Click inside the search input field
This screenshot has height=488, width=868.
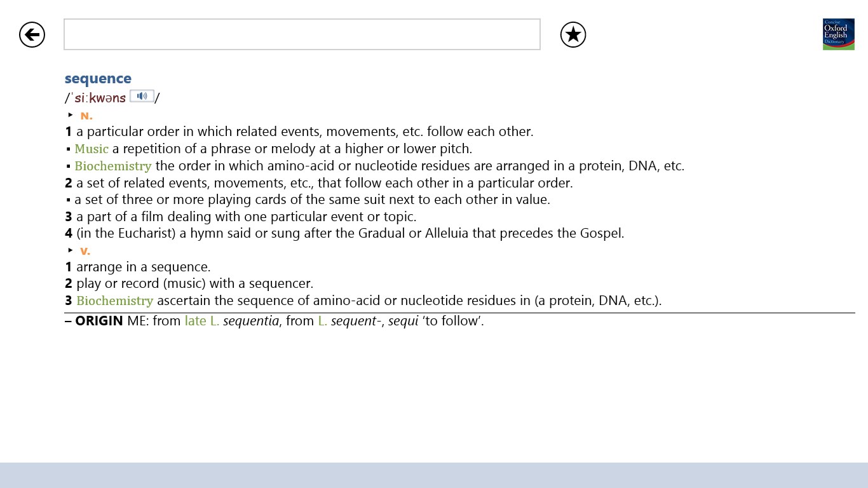coord(301,34)
